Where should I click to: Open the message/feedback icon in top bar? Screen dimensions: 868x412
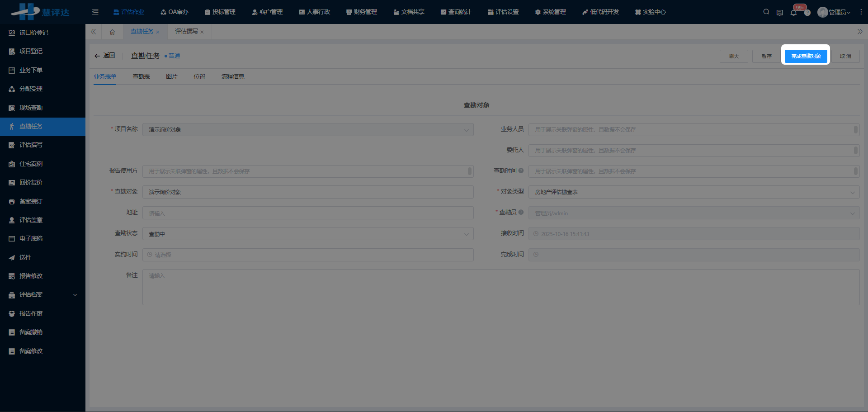pyautogui.click(x=779, y=12)
